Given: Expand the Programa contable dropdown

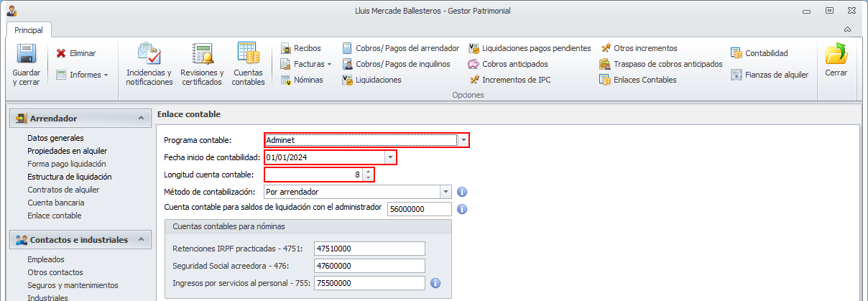Looking at the screenshot, I should 463,140.
